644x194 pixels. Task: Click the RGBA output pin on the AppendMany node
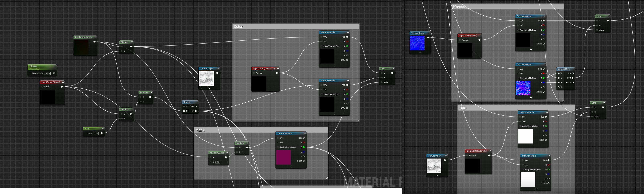click(x=572, y=82)
